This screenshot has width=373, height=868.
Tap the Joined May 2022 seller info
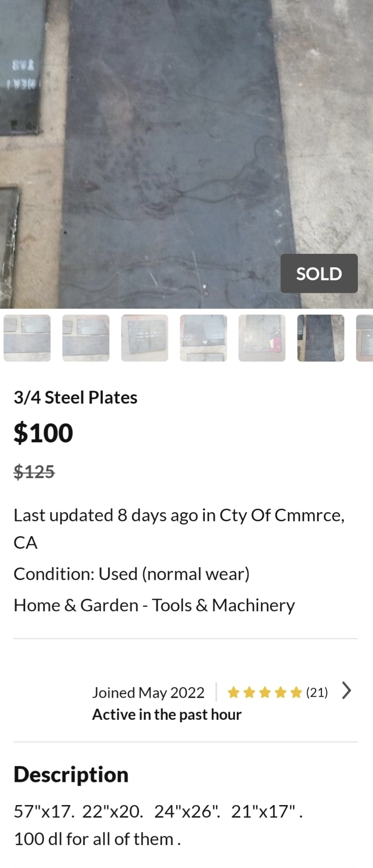click(x=148, y=693)
